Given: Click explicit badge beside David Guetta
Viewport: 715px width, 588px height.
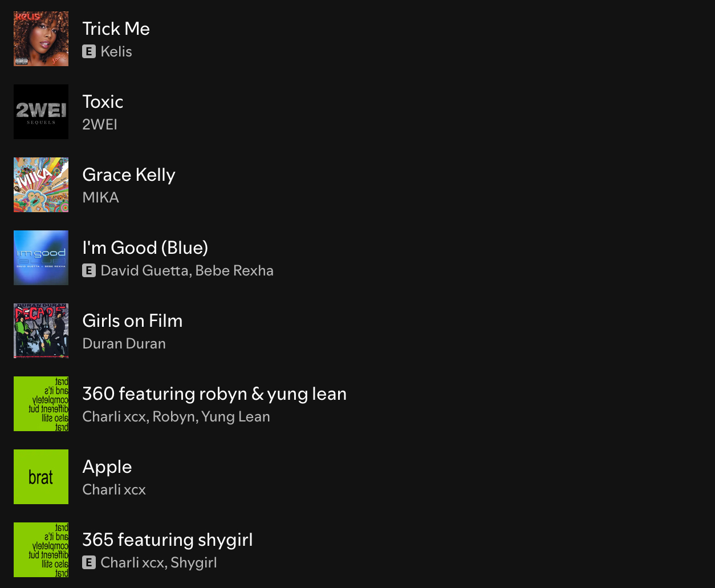Looking at the screenshot, I should [89, 270].
